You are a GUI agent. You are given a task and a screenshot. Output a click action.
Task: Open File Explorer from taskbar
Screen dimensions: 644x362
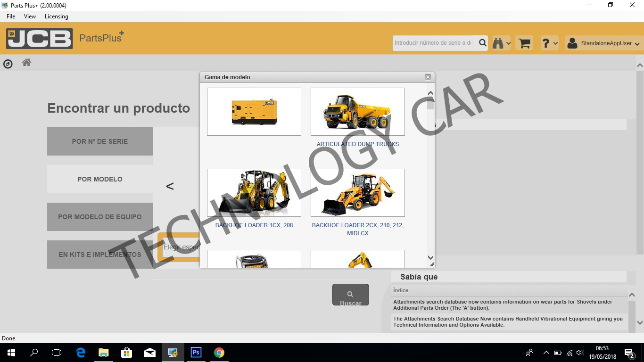(104, 353)
